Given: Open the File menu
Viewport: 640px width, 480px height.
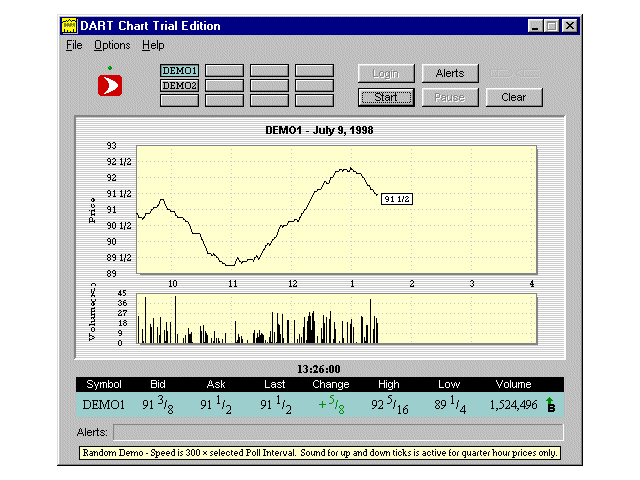Looking at the screenshot, I should click(74, 45).
